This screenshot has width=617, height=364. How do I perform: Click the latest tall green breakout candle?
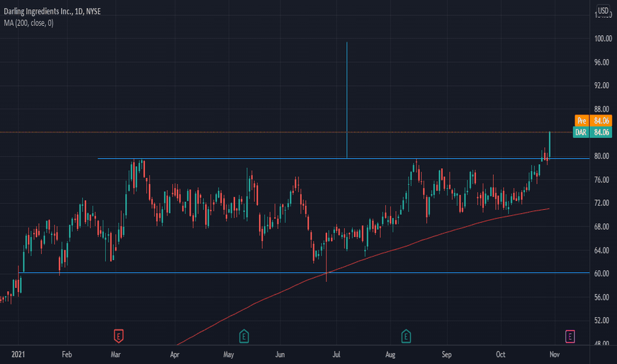click(549, 146)
